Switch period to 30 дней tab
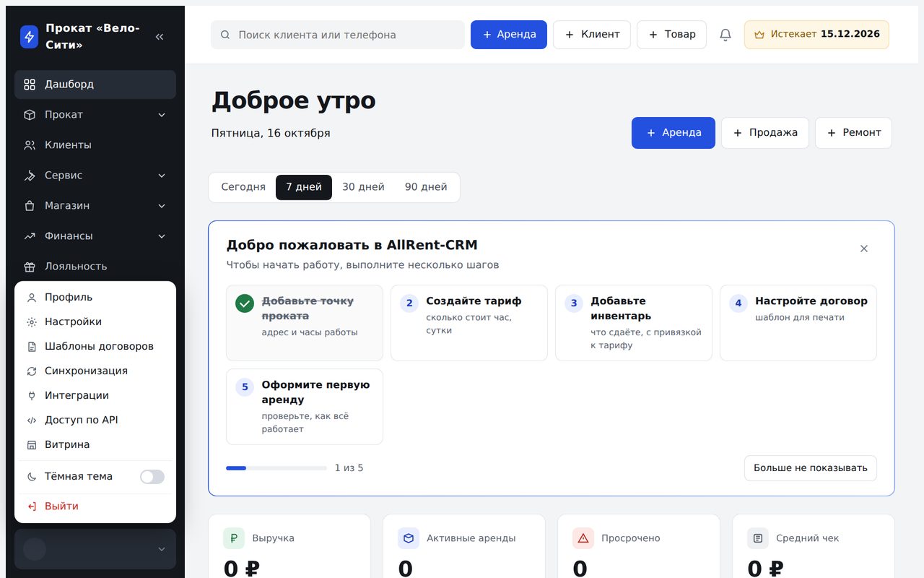 click(x=363, y=187)
